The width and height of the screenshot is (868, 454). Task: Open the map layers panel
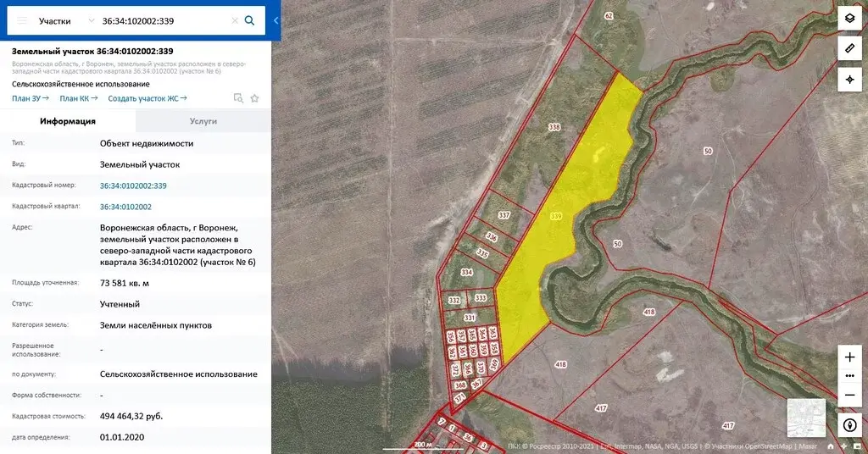coord(849,18)
